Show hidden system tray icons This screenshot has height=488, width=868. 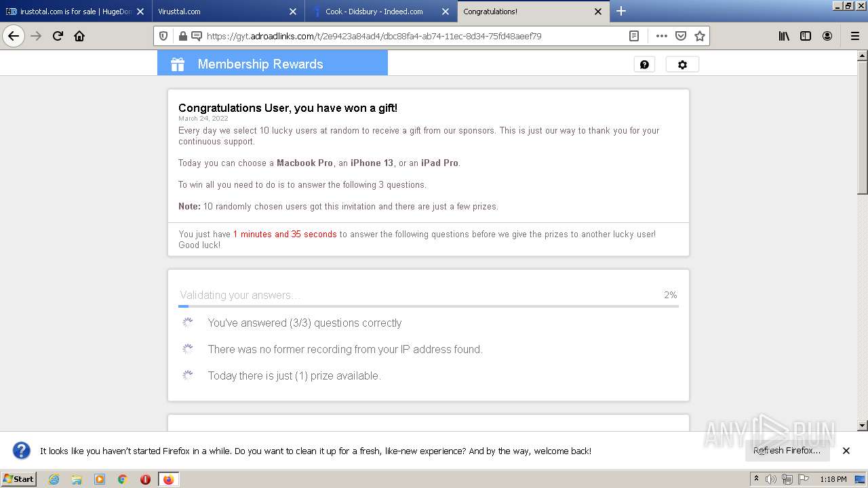click(756, 479)
